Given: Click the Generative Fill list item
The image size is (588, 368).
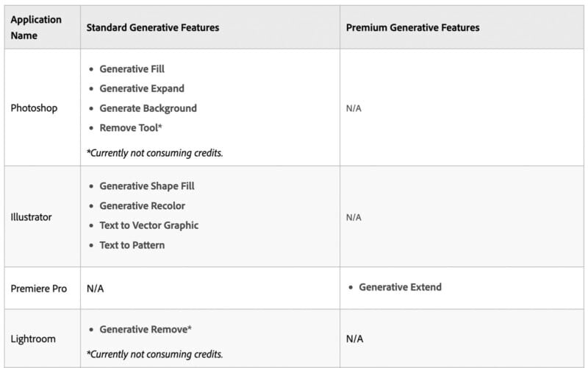Looking at the screenshot, I should pos(132,69).
